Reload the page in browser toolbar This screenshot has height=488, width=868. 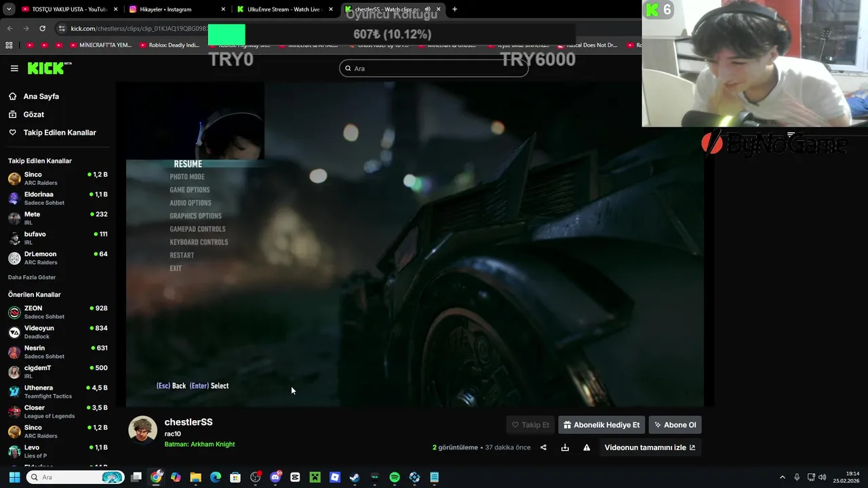pyautogui.click(x=42, y=28)
